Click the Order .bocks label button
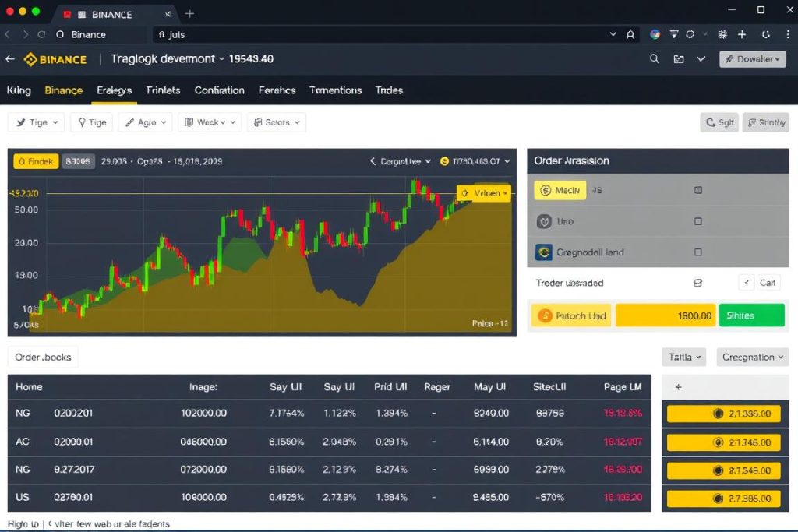The height and width of the screenshot is (532, 798). [x=43, y=357]
